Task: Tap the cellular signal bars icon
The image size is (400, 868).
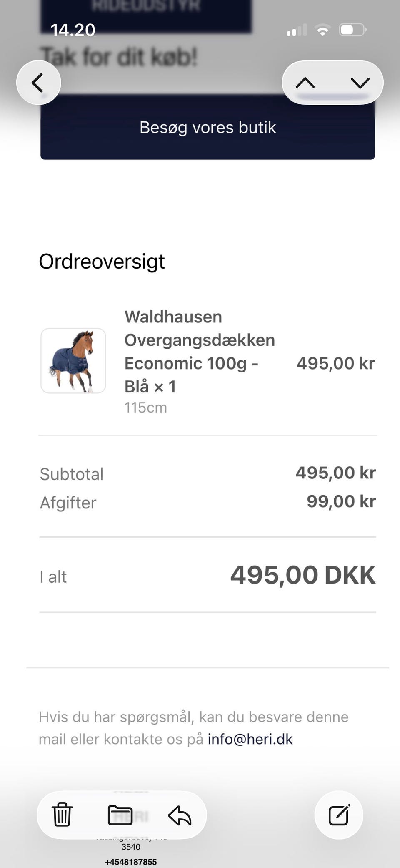Action: [x=297, y=30]
